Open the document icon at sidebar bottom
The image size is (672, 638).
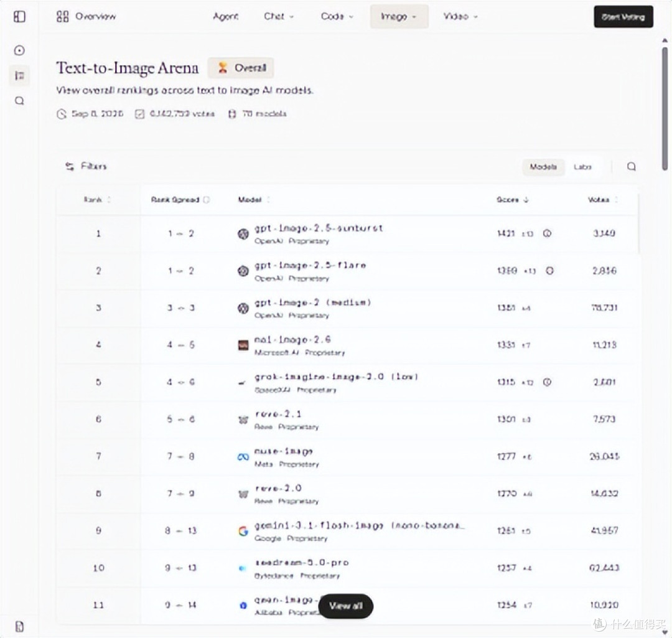point(19,626)
